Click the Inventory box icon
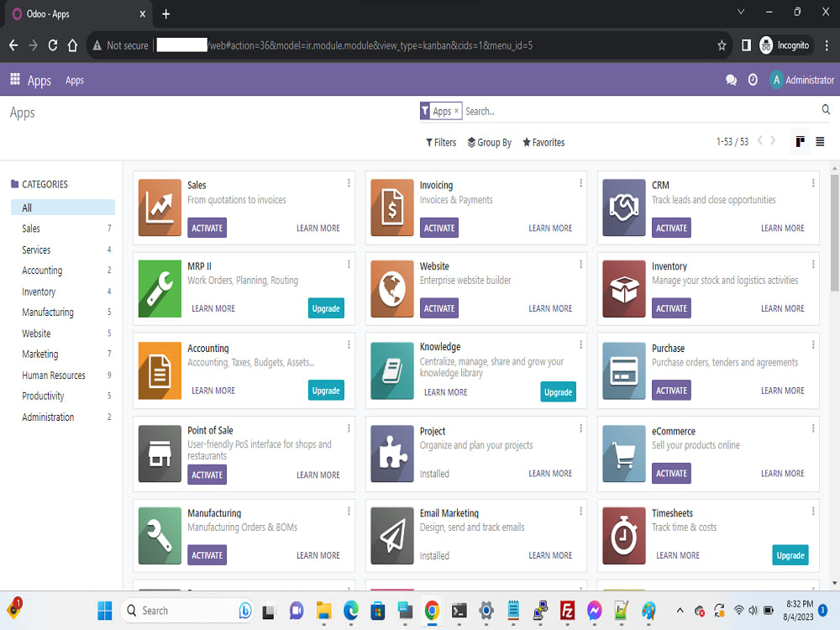 624,289
